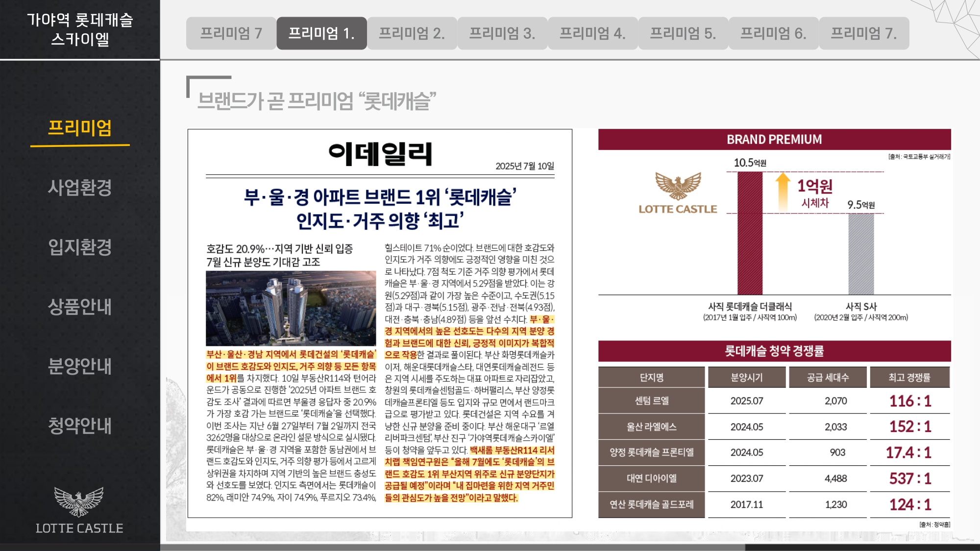Open 분양안내 sidebar section
The height and width of the screenshot is (551, 980).
click(80, 366)
